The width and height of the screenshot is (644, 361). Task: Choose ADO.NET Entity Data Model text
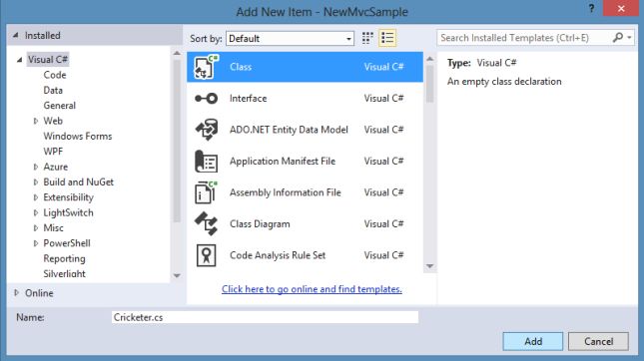point(289,130)
